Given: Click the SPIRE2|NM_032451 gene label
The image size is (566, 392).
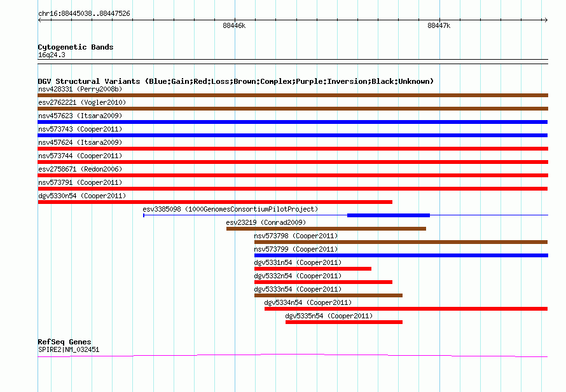Looking at the screenshot, I should [x=69, y=349].
